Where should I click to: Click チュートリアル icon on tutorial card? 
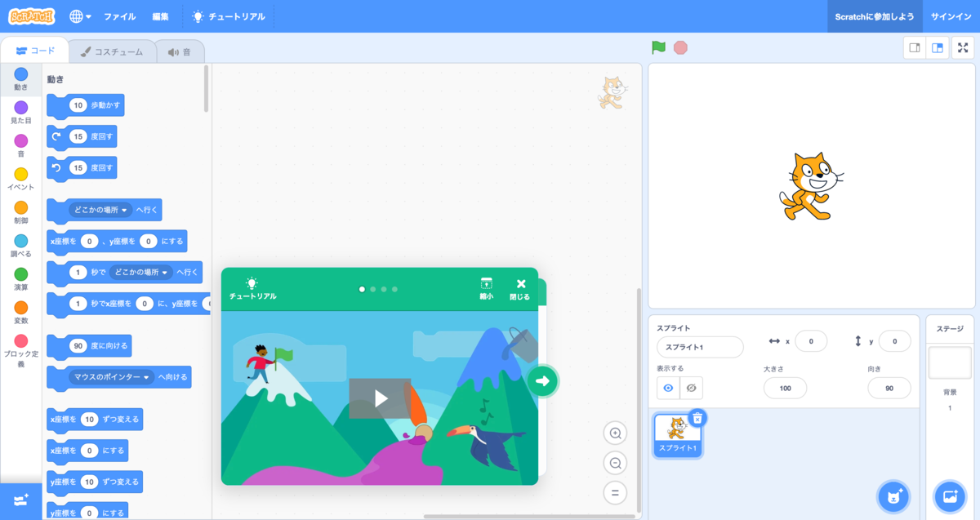[x=252, y=288]
